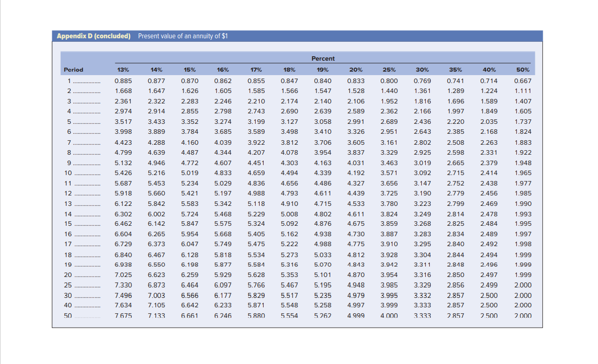598x364 pixels.
Task: Click the period 10 row label
Action: (68, 173)
